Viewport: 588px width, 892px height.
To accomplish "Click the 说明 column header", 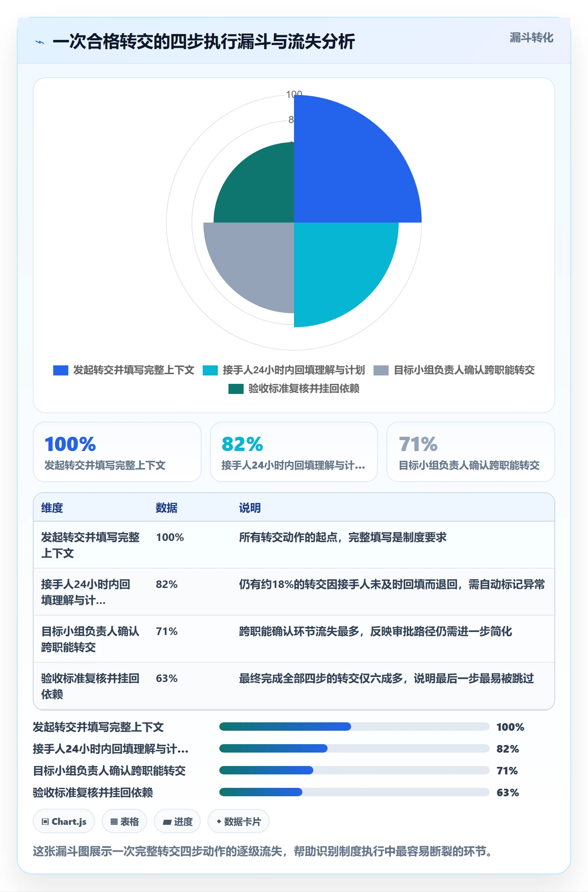I will tap(250, 508).
